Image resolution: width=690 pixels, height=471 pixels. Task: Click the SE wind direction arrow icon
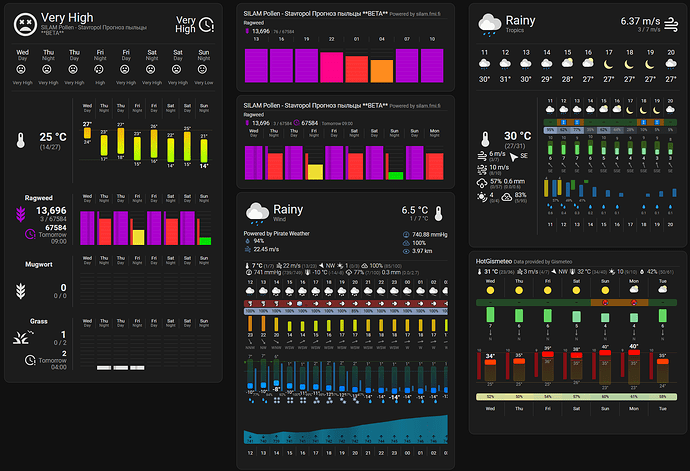[514, 156]
